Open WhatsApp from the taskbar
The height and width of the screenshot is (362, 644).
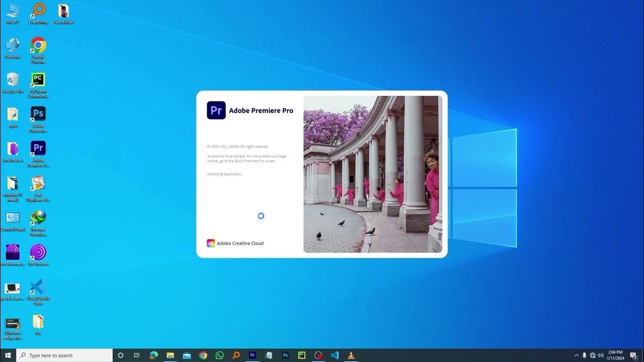(219, 355)
